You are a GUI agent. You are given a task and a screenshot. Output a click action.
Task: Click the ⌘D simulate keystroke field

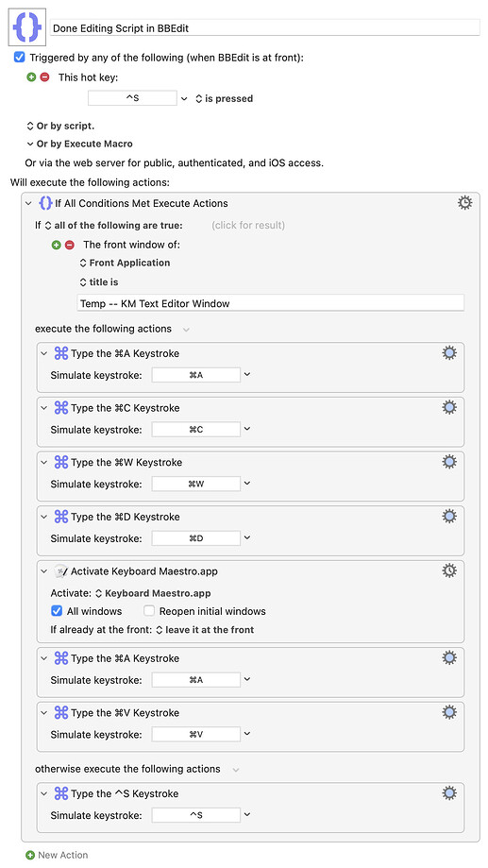click(x=196, y=538)
